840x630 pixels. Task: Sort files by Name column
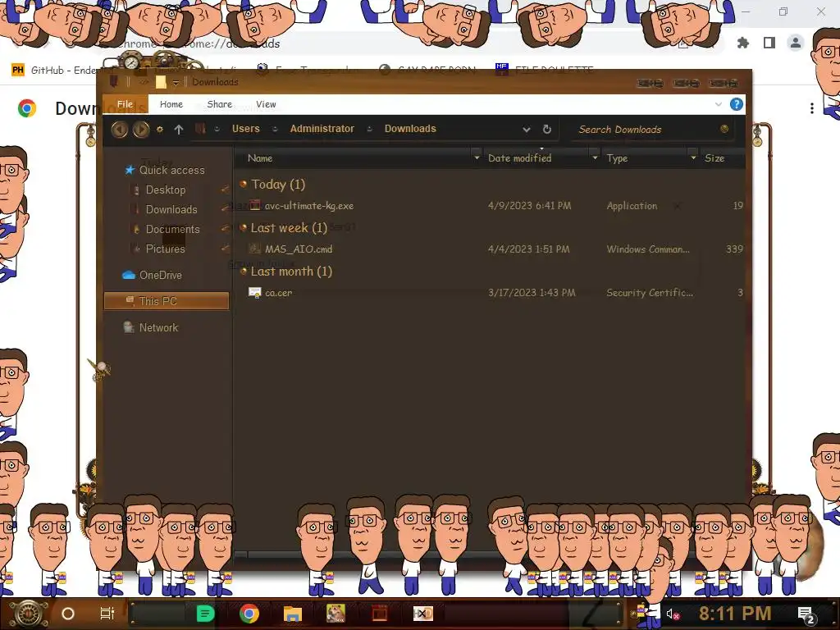click(260, 158)
